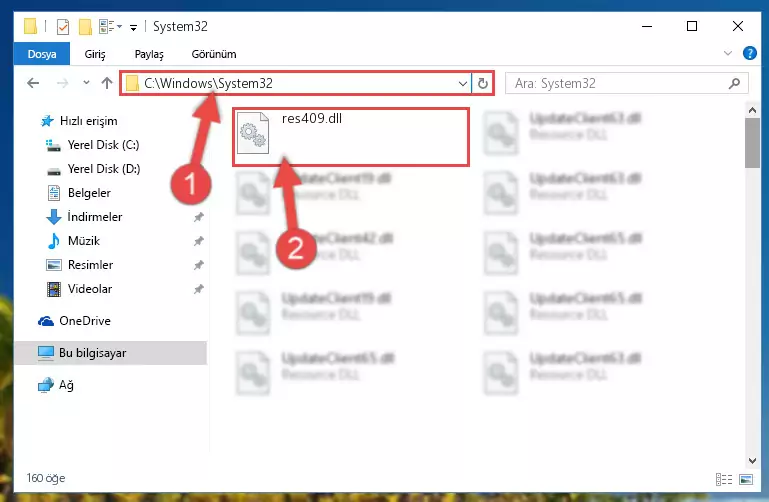Click the search magnifier icon
The image size is (769, 502).
734,84
